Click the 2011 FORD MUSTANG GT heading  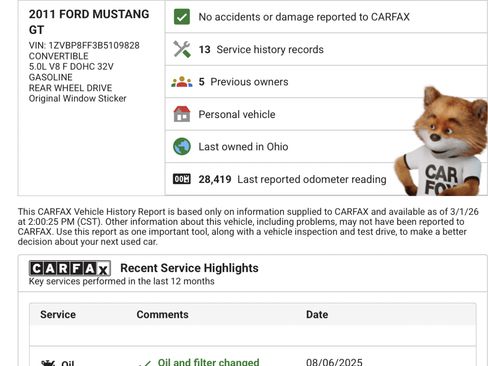coord(89,22)
